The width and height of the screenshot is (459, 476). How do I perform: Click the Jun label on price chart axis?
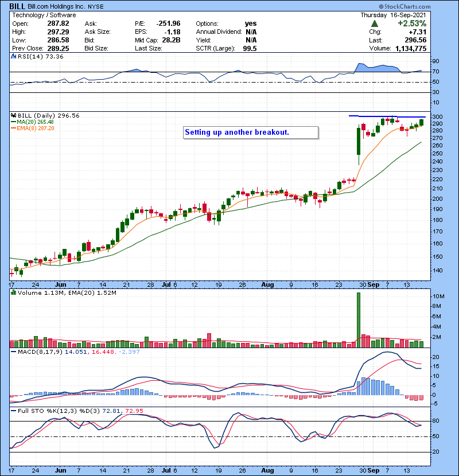(61, 285)
